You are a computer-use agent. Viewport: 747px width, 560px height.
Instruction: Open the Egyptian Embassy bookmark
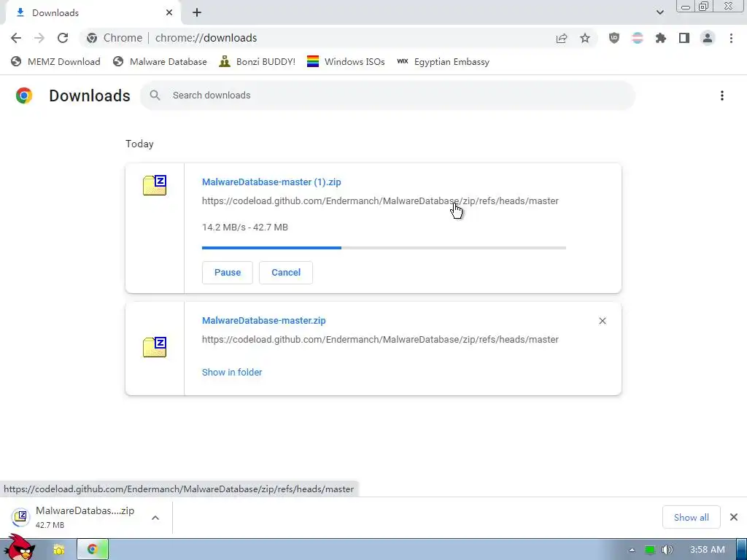[x=443, y=62]
